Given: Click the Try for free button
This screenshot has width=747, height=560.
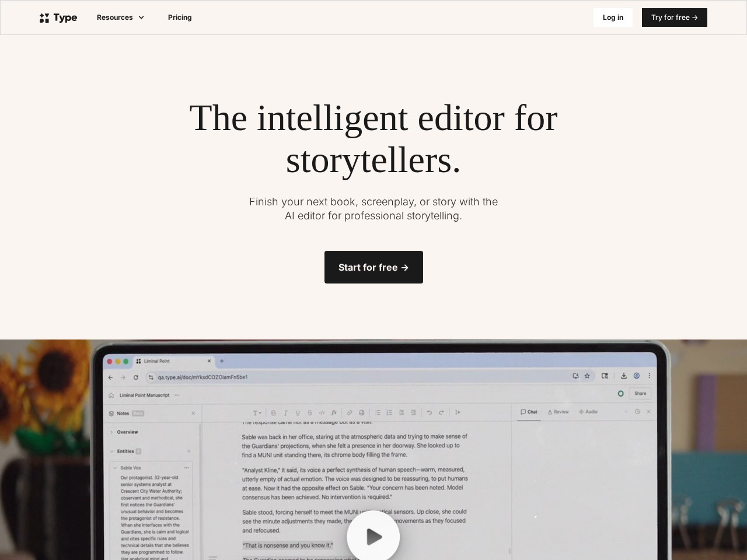Looking at the screenshot, I should pyautogui.click(x=675, y=17).
